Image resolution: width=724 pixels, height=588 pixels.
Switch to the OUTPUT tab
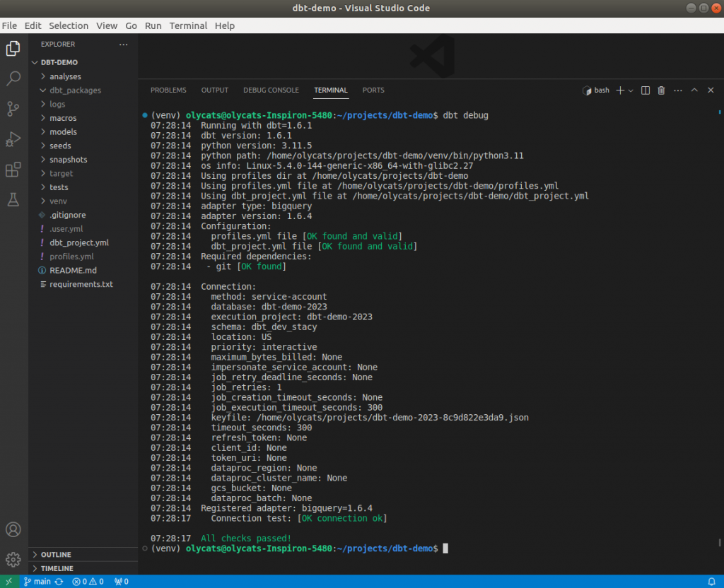[x=215, y=90]
